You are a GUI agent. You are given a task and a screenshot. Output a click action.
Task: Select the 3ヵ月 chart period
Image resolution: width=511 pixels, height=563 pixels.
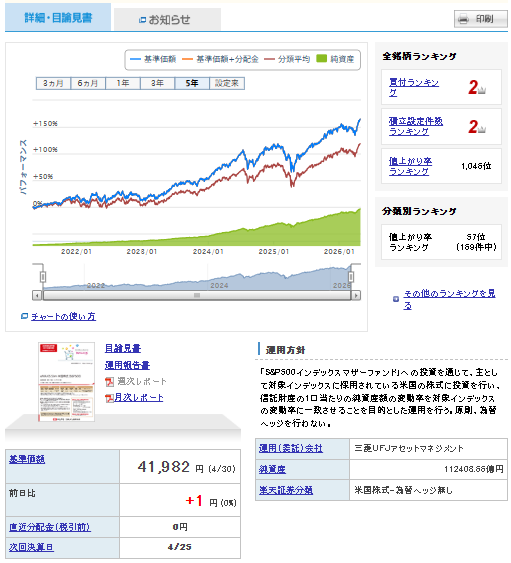(53, 83)
